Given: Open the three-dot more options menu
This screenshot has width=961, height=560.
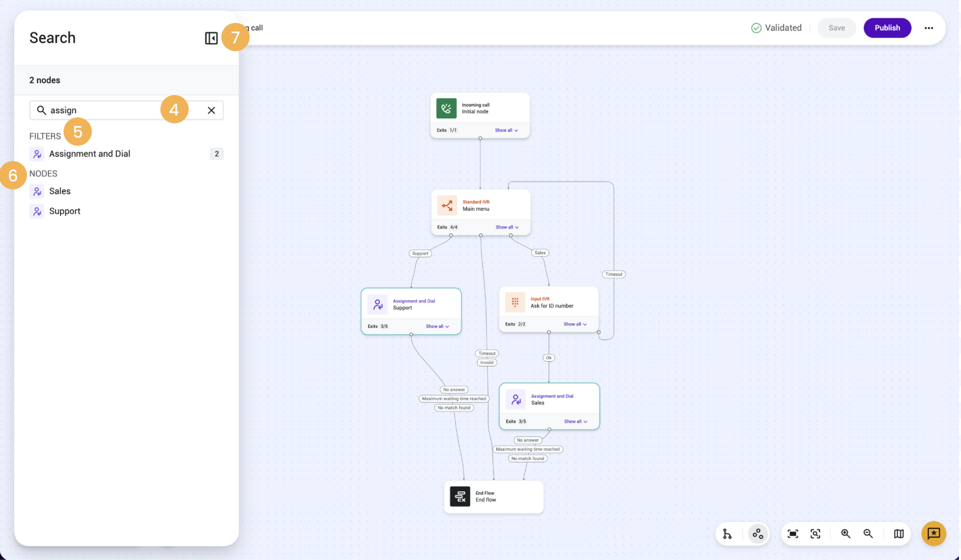Looking at the screenshot, I should (929, 28).
